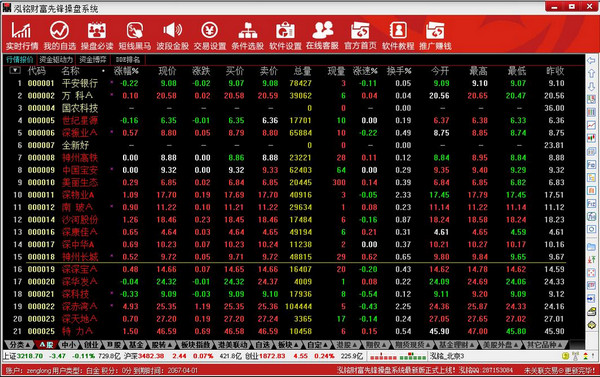Click the blue folder icon in sidebar
600x377 pixels.
(x=591, y=247)
